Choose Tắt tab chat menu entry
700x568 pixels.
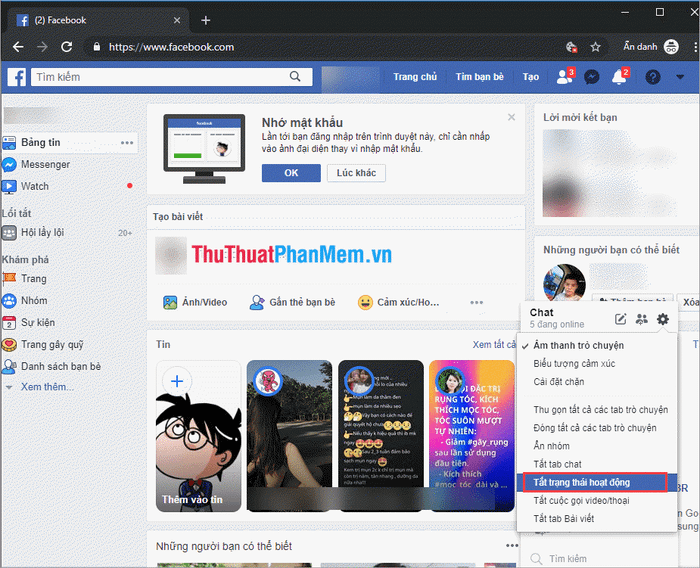coord(557,464)
